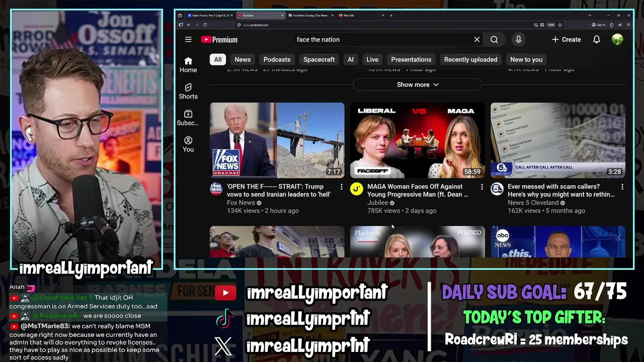Expand results with Show more

click(x=418, y=84)
